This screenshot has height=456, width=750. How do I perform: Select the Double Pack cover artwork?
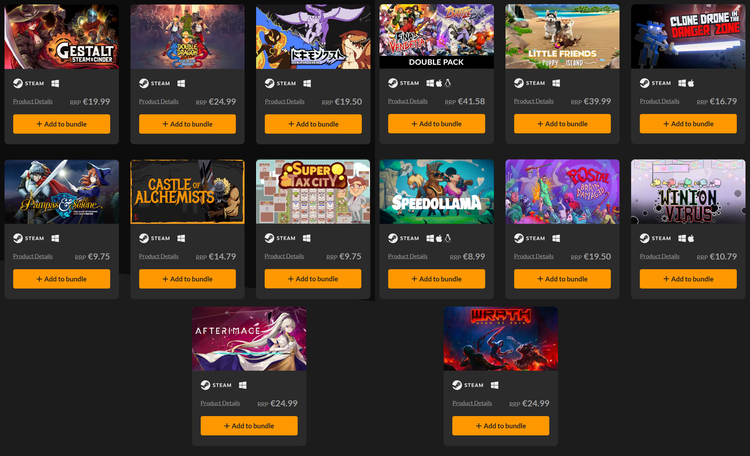pyautogui.click(x=437, y=36)
